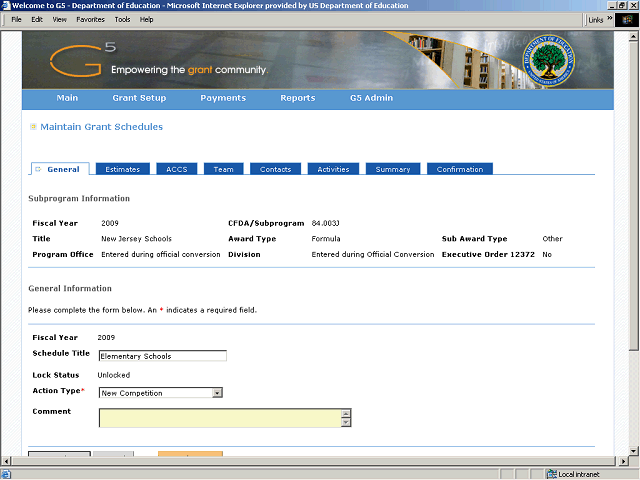
Task: Click the 'New Jersey Schools' title value
Action: click(136, 239)
